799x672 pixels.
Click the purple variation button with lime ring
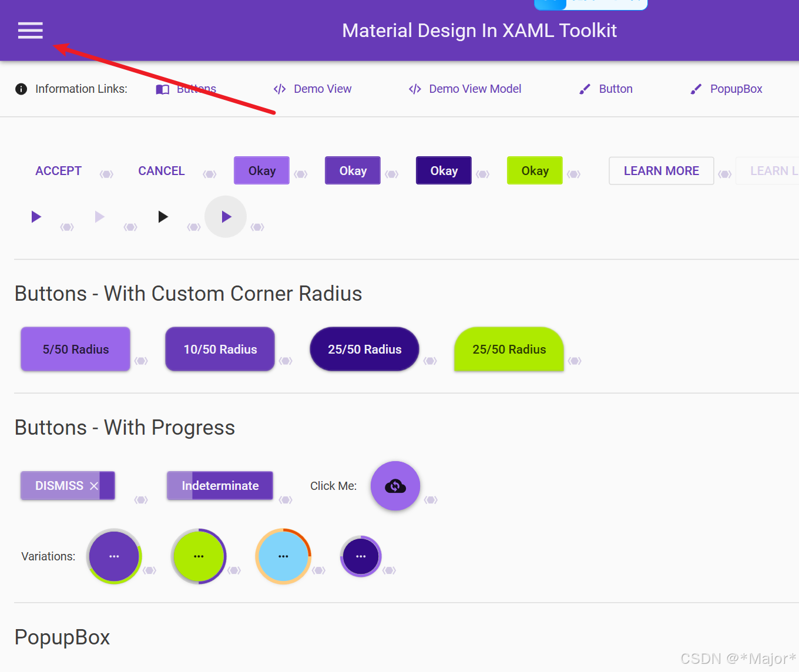tap(114, 556)
